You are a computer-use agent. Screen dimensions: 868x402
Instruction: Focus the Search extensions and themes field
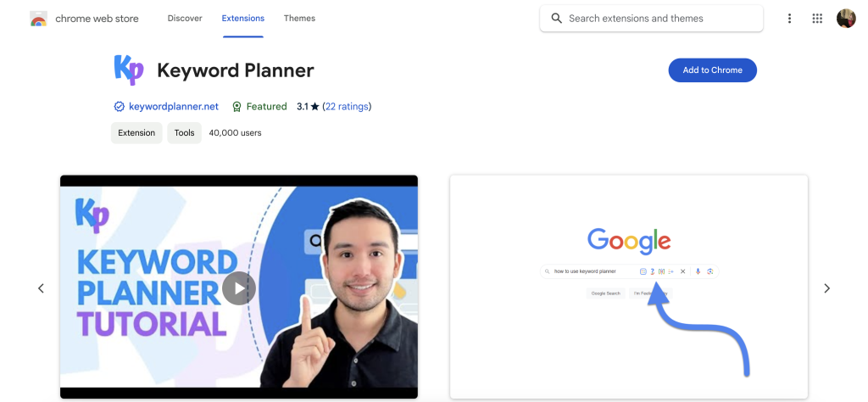[x=651, y=19]
